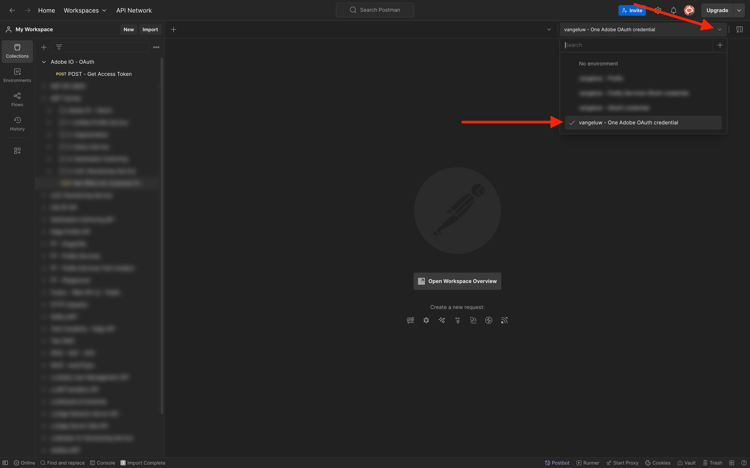Click the Upgrade button
Viewport: 750px width, 468px height.
pos(717,10)
